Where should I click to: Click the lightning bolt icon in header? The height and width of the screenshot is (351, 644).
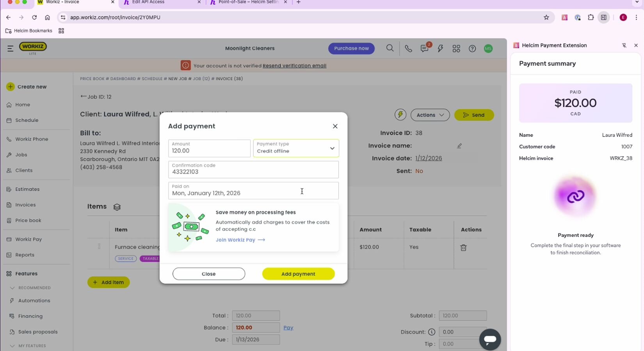pyautogui.click(x=440, y=49)
